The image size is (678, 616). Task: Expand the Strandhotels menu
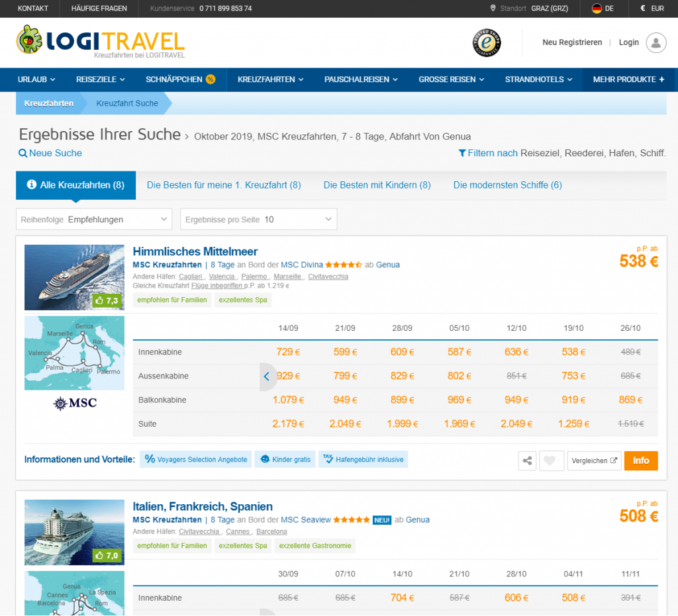(539, 79)
